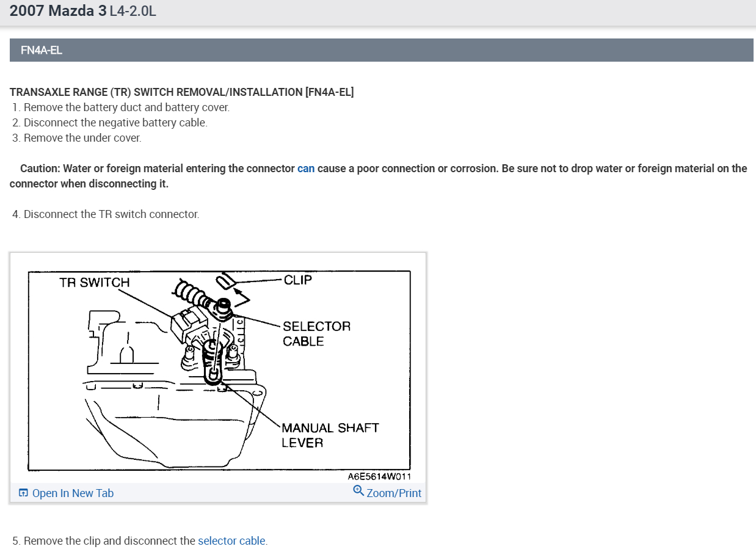Follow the 'can' hyperlink in the caution
This screenshot has width=756, height=552.
tap(306, 169)
